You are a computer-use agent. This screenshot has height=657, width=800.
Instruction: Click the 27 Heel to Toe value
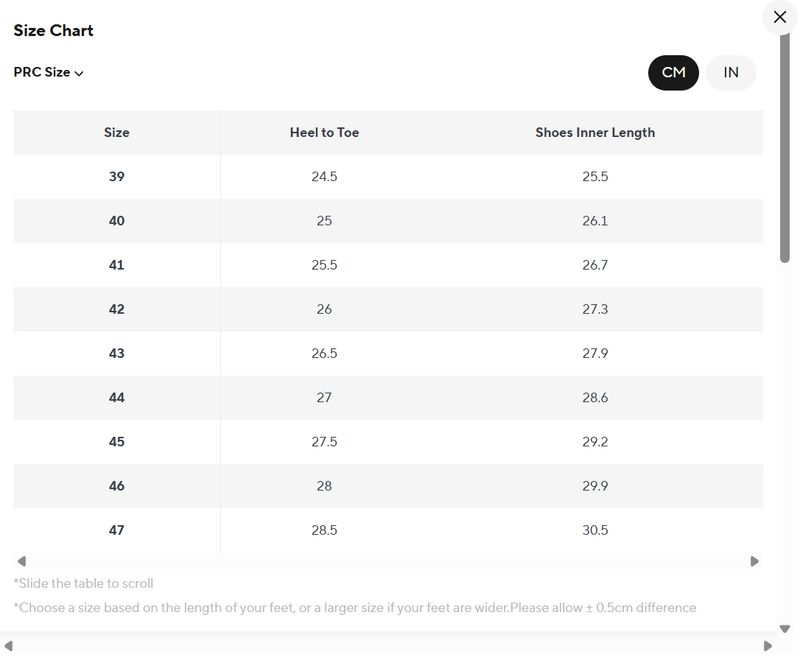(x=324, y=397)
